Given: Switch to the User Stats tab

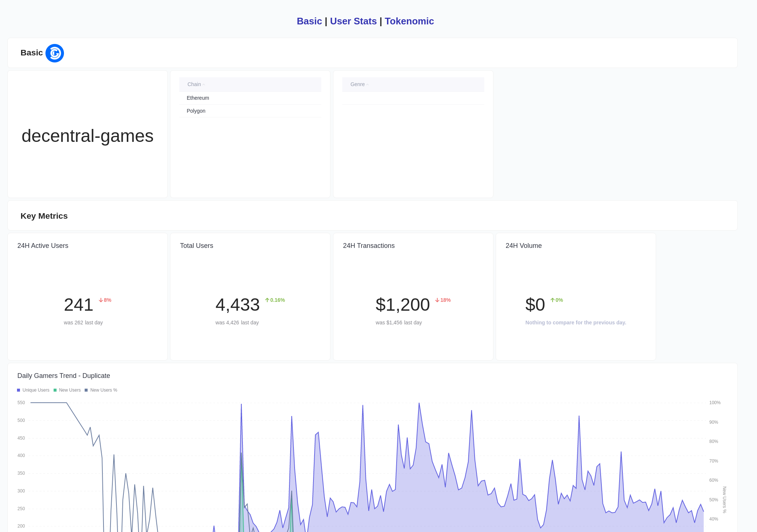Looking at the screenshot, I should click(x=353, y=21).
